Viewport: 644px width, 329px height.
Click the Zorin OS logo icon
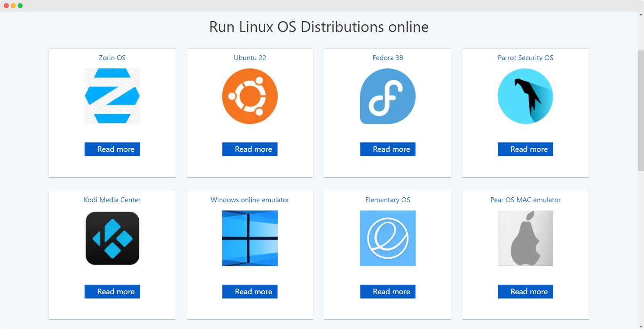click(x=112, y=96)
